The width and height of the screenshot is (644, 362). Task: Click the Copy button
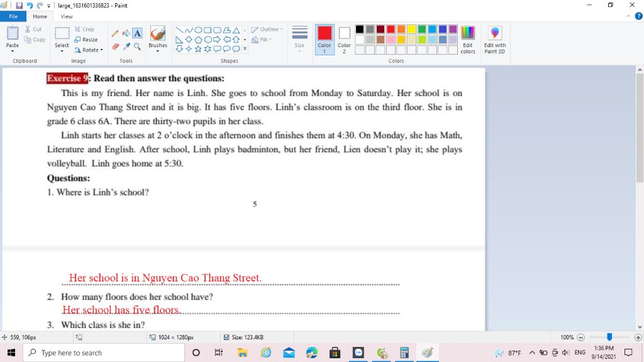tap(35, 40)
